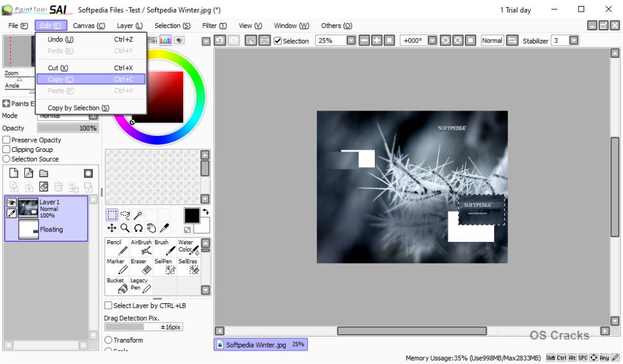Adjust the layer Opacity 100% slider
The image size is (623, 364).
tap(68, 128)
